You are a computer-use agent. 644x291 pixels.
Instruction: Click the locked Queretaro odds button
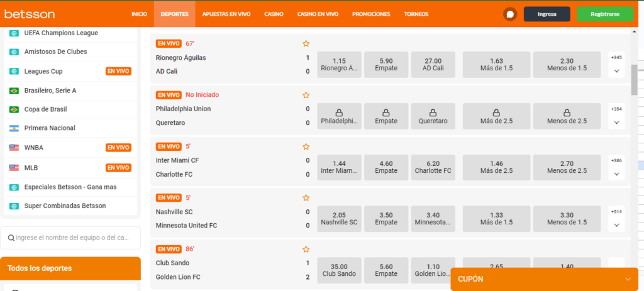[433, 116]
